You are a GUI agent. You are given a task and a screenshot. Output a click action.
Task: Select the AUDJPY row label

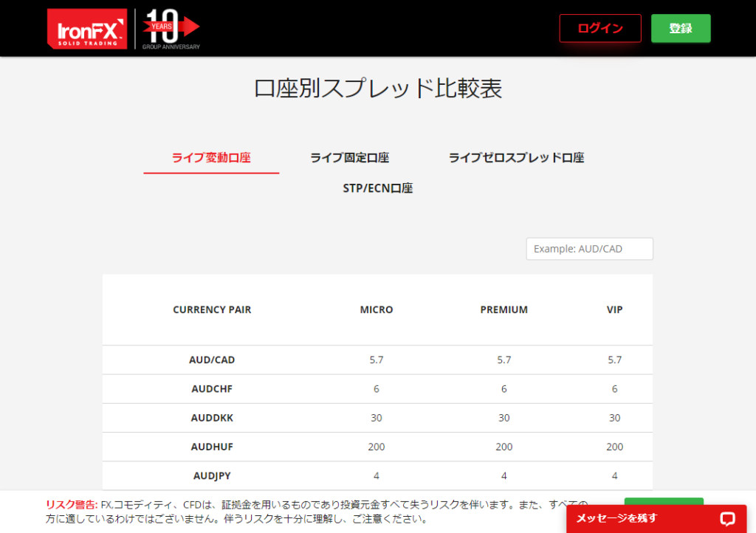point(212,475)
